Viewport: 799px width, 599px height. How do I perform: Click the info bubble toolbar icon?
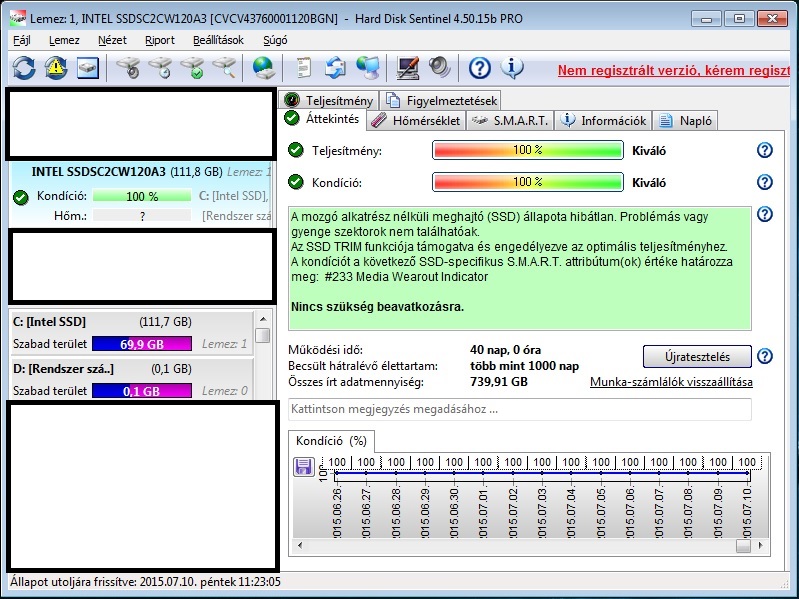click(512, 68)
